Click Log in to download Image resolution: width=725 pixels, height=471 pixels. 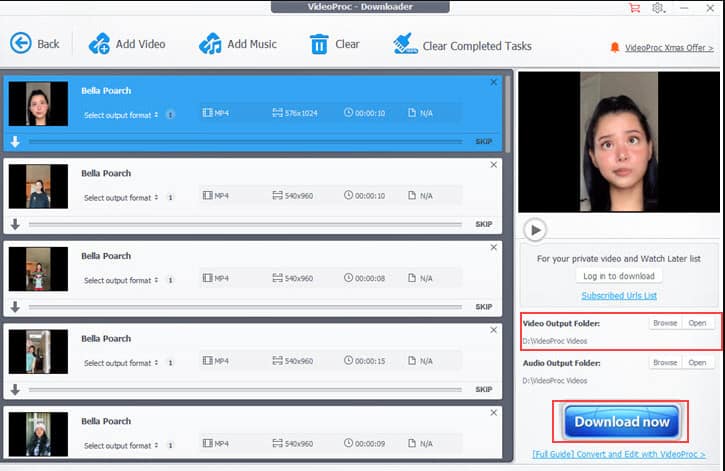(619, 276)
